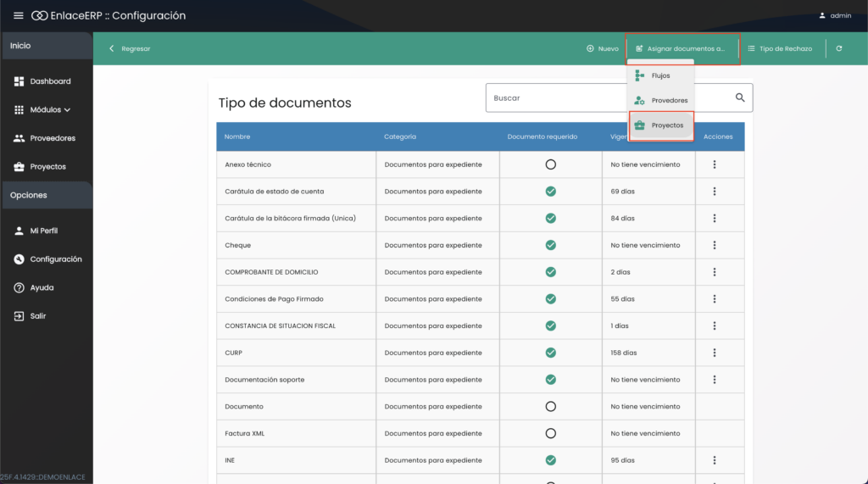
Task: Open three-dot actions for CURP row
Action: coord(715,353)
